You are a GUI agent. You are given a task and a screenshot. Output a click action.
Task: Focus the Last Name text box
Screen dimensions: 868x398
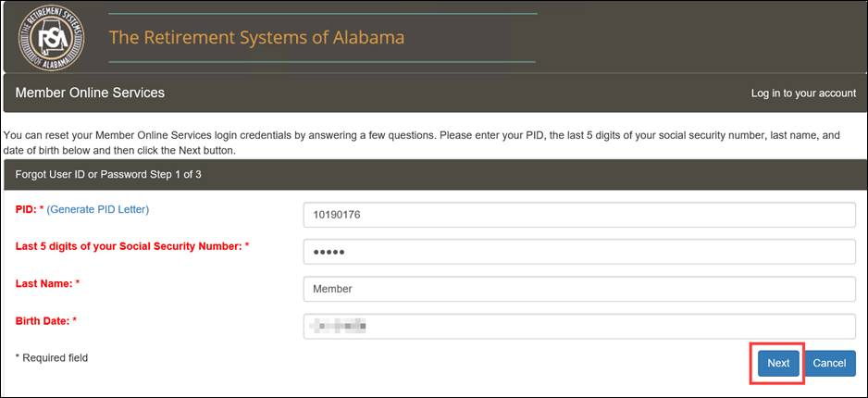coord(578,289)
